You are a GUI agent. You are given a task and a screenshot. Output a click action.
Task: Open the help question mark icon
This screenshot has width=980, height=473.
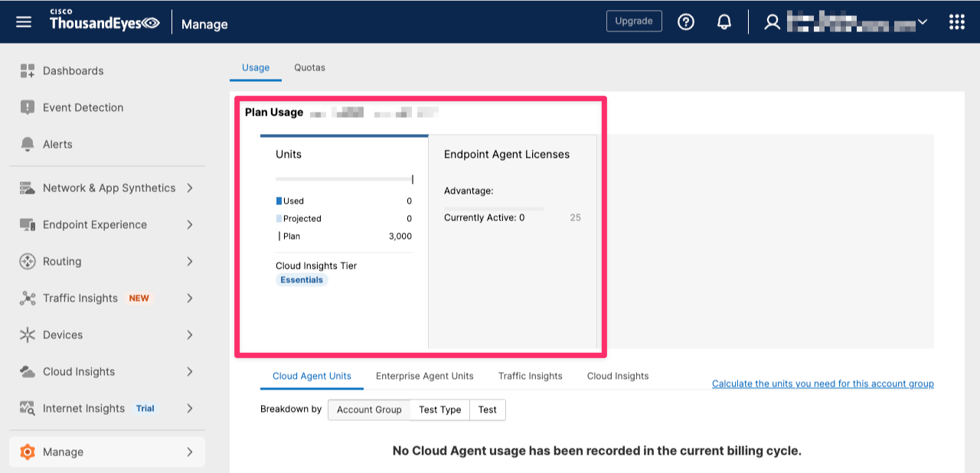(686, 21)
